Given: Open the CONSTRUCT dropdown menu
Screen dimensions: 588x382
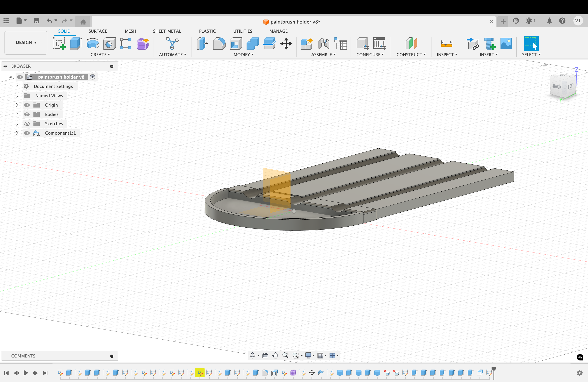Looking at the screenshot, I should [411, 55].
